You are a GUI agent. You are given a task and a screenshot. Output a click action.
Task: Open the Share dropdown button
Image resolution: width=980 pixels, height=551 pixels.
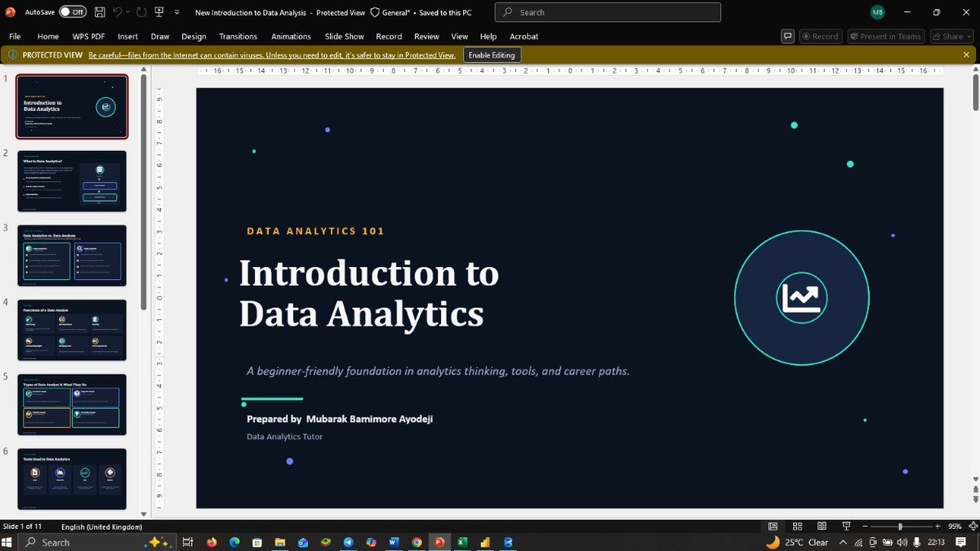point(951,36)
